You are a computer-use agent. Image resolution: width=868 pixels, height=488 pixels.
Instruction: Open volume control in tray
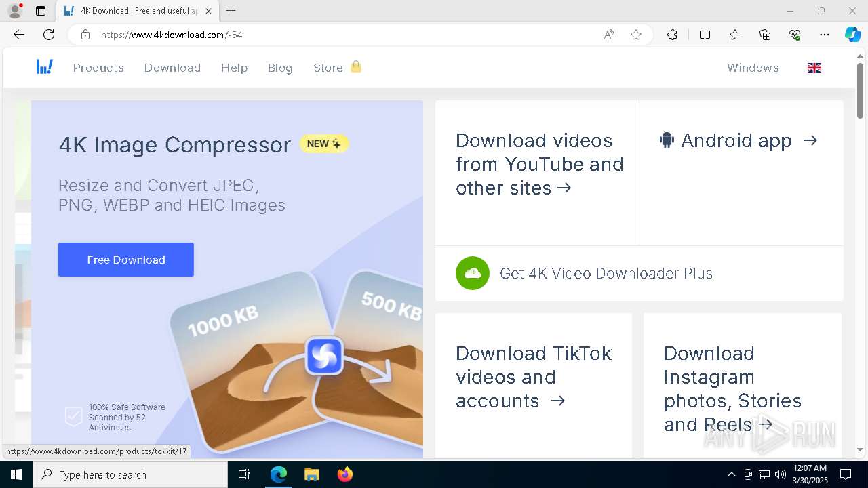tap(780, 474)
